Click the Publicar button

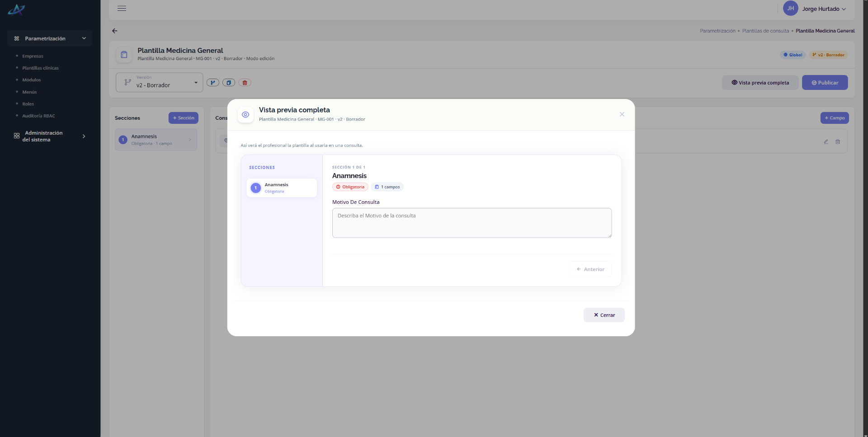[x=825, y=83]
